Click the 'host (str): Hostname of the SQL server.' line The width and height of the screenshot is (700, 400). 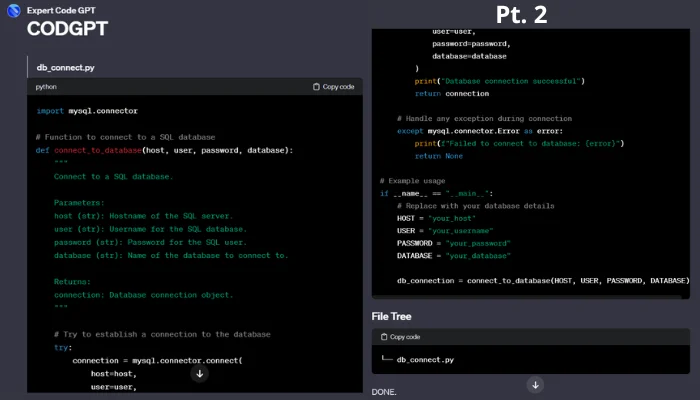pos(143,216)
